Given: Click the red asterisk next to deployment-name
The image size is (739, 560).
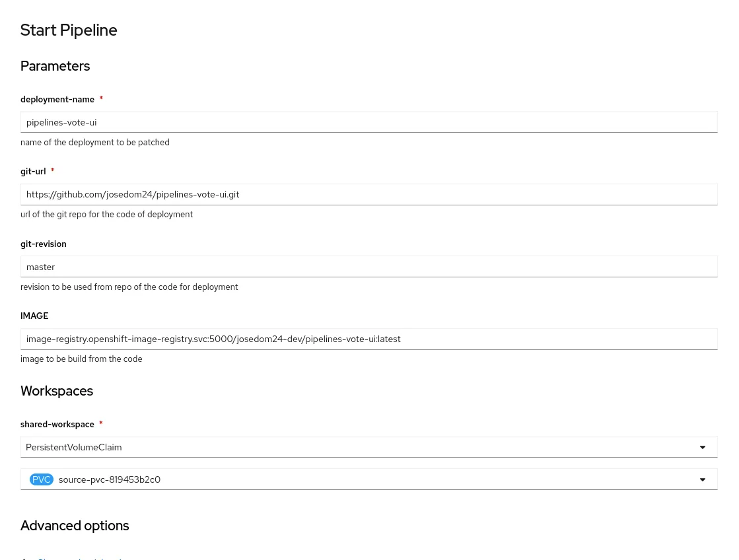Looking at the screenshot, I should 101,99.
